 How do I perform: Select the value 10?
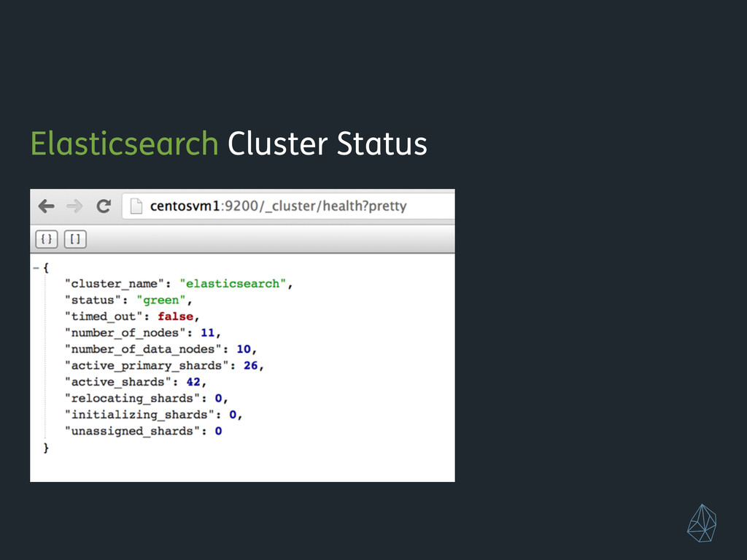pyautogui.click(x=244, y=349)
